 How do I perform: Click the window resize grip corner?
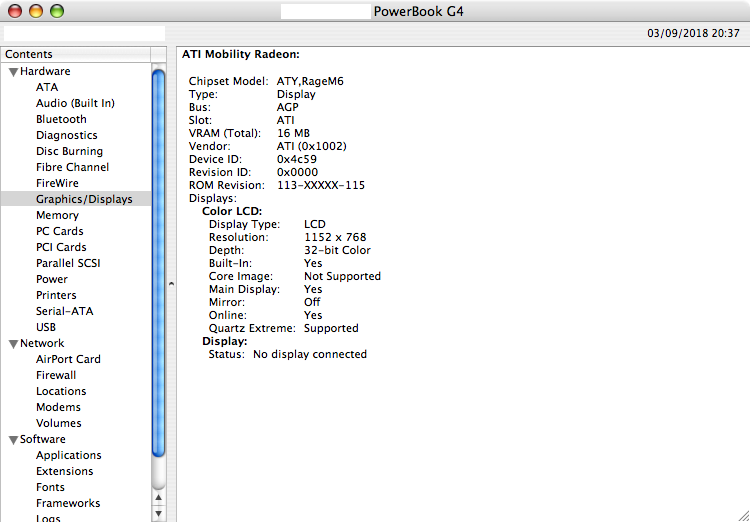742,515
